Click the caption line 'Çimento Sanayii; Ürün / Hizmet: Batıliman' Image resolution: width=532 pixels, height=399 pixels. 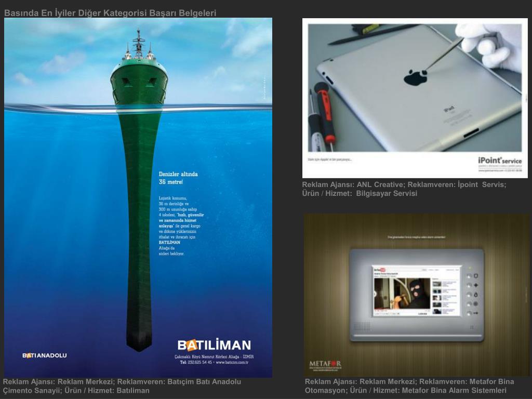pyautogui.click(x=76, y=391)
